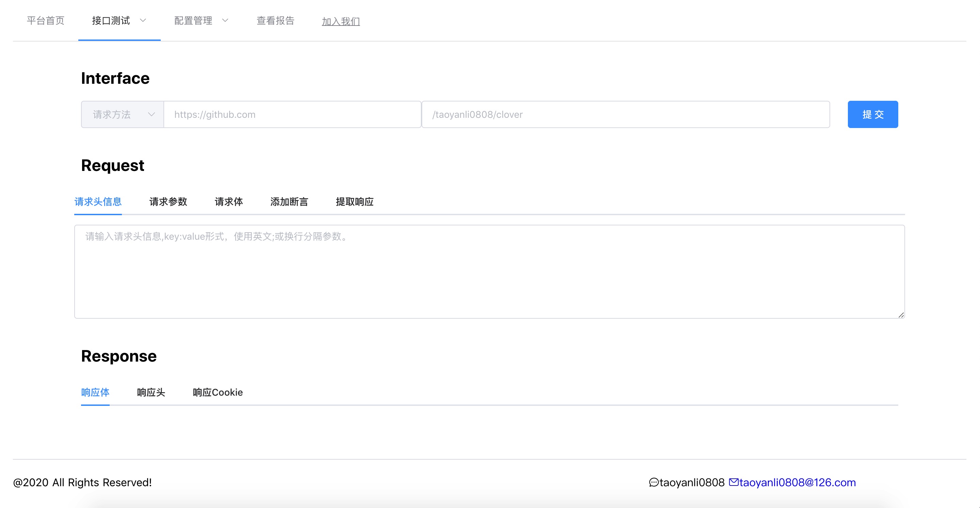Click the WeChat chat bubble icon

coord(653,482)
